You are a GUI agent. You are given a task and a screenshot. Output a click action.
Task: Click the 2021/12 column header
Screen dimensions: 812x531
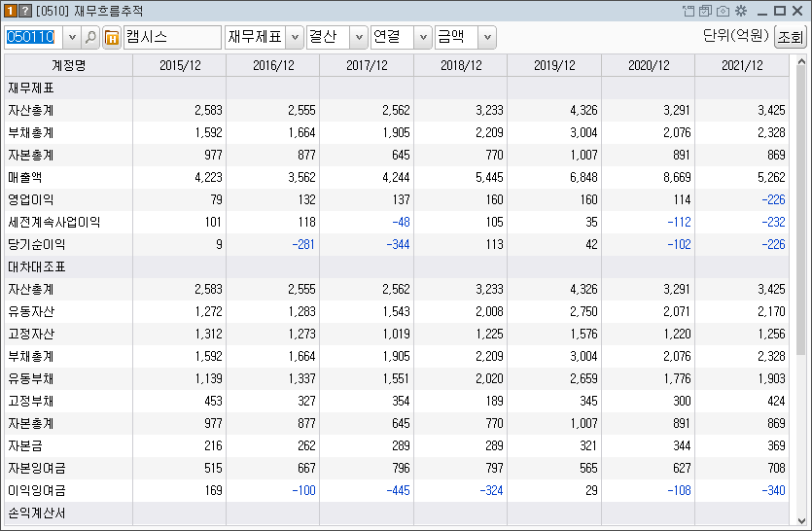[742, 66]
